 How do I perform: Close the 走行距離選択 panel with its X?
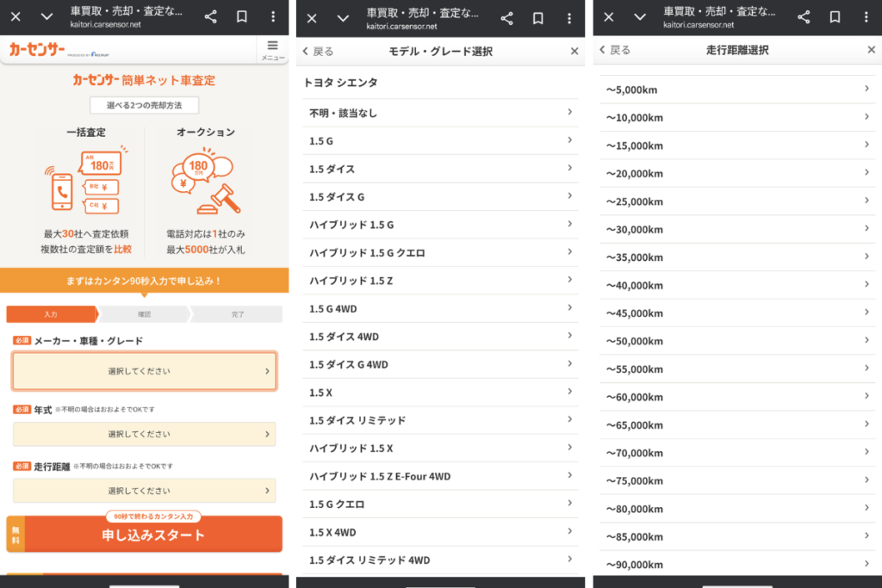click(x=871, y=50)
